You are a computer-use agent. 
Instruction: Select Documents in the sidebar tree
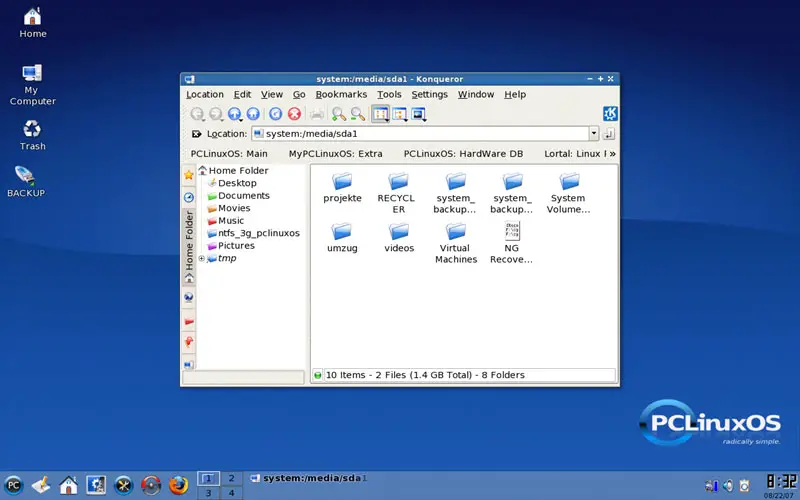click(238, 195)
